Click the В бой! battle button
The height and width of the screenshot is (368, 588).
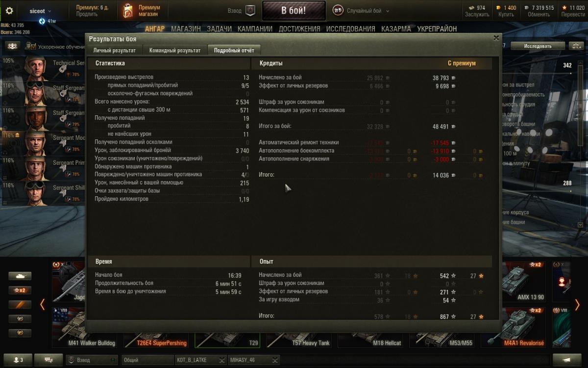point(294,11)
